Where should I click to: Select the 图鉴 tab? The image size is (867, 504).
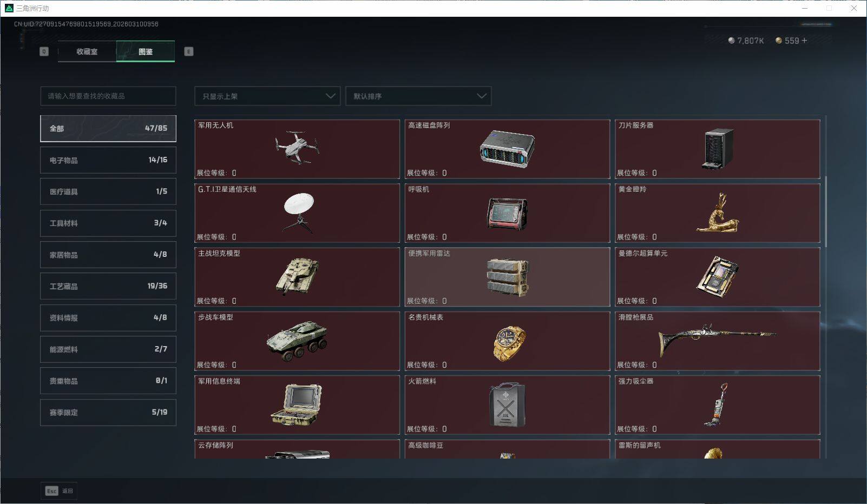pyautogui.click(x=145, y=51)
